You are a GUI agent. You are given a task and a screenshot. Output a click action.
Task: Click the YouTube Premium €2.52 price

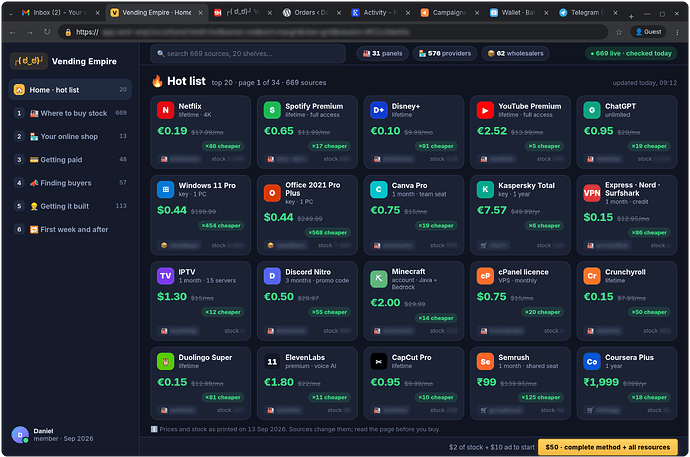tap(492, 131)
